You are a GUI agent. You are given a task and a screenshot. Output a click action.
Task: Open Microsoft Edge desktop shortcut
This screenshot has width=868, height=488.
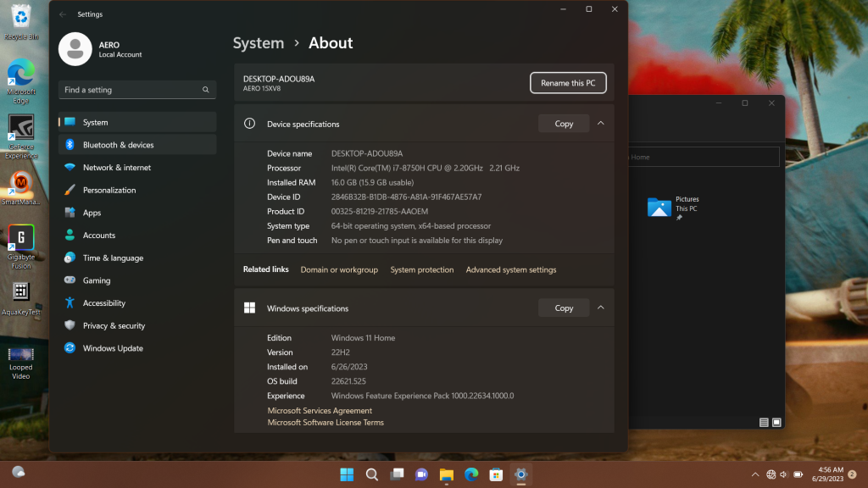pos(21,80)
